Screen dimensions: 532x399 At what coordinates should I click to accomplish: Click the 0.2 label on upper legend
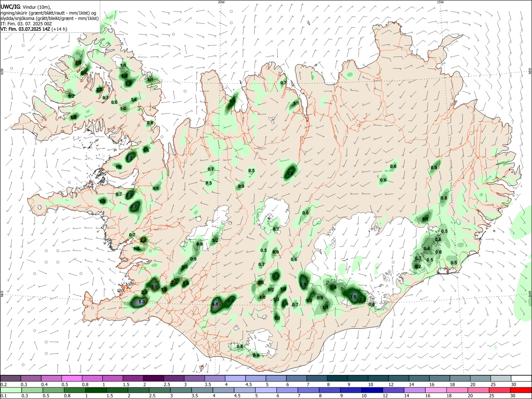(4, 384)
